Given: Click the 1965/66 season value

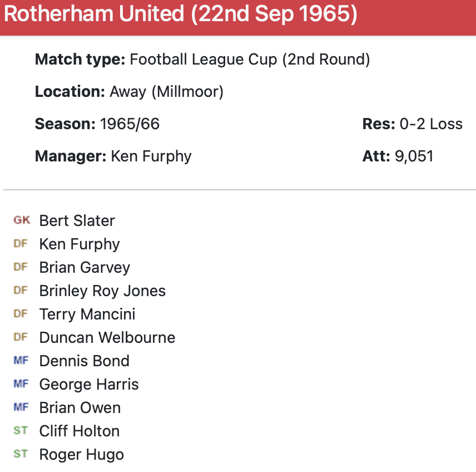Looking at the screenshot, I should click(130, 124).
